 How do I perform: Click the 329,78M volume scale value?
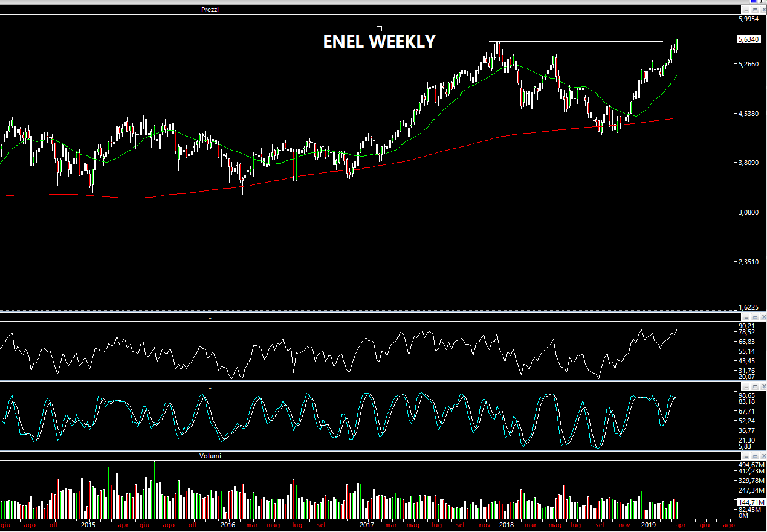point(750,481)
